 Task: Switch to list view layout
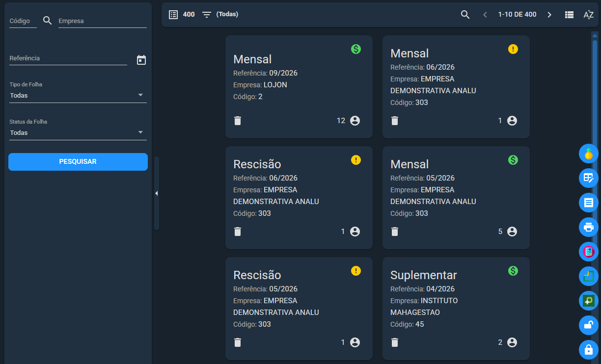(569, 15)
